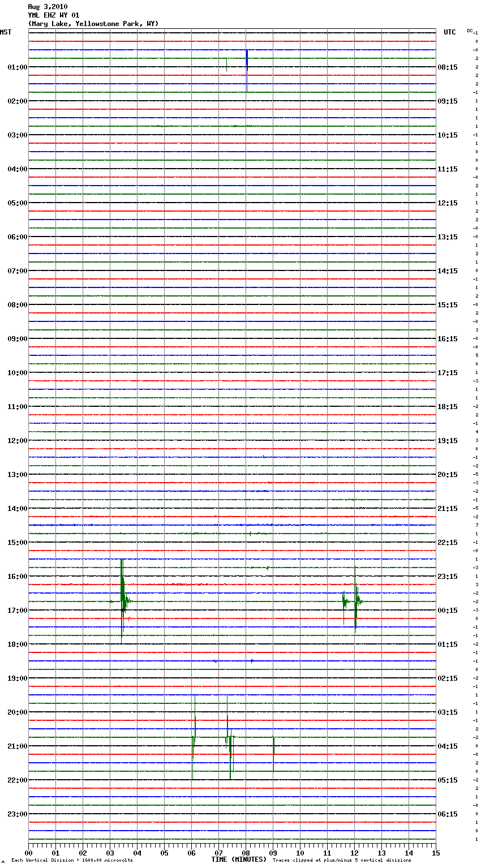Click the '15:15' UTC time label
Screen dimensions: 481x868
point(448,305)
